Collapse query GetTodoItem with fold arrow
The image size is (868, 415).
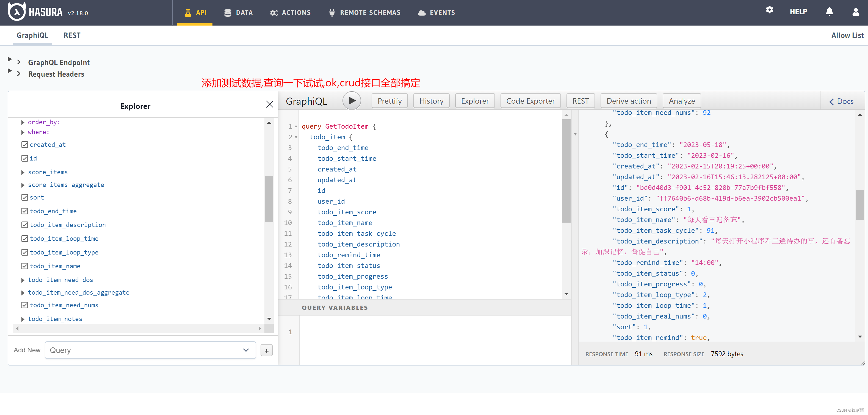tap(296, 127)
